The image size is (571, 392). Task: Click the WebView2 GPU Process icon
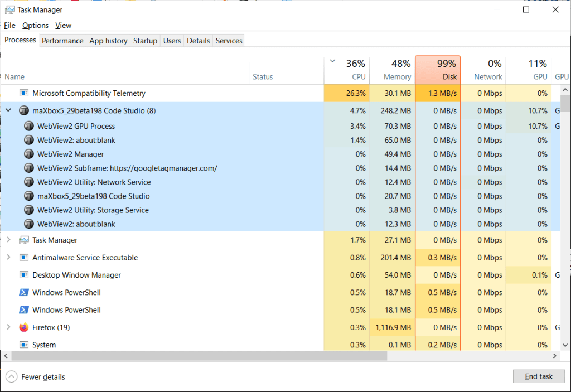[x=29, y=126]
